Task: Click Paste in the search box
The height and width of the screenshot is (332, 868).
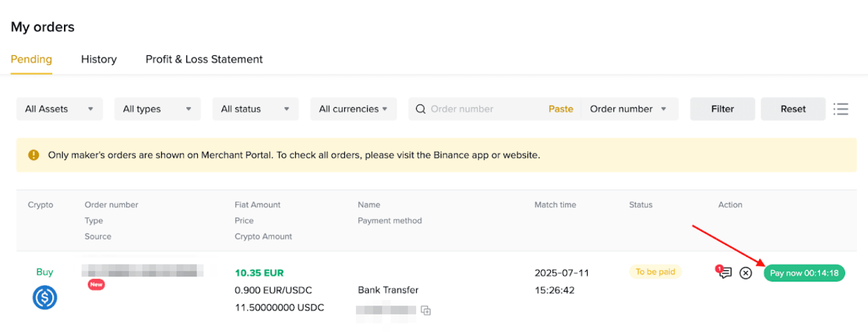Action: tap(561, 109)
